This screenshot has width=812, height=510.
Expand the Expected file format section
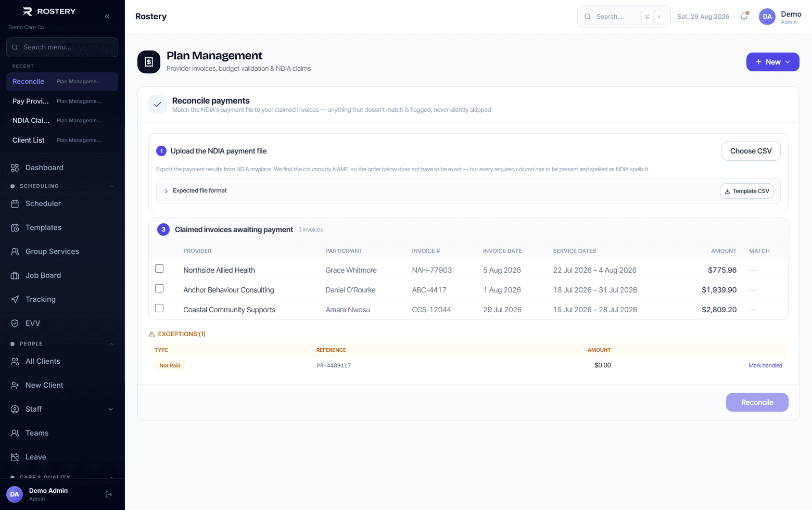(x=195, y=190)
